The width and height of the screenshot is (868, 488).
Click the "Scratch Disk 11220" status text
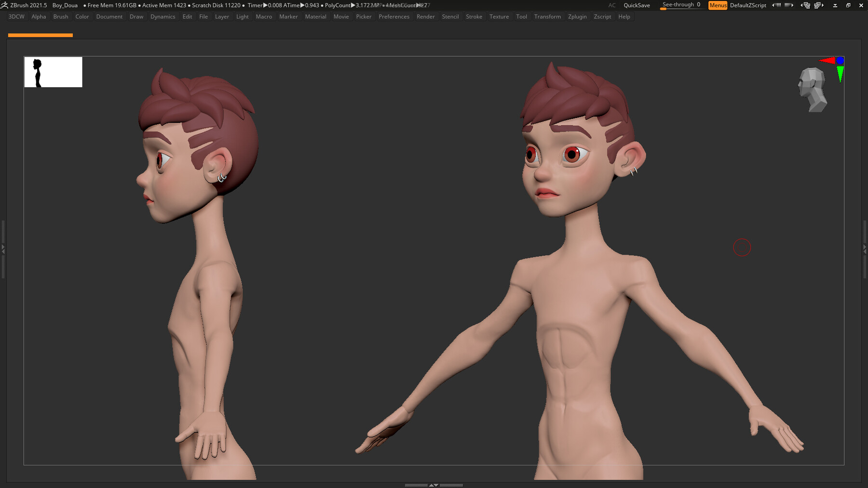coord(216,5)
